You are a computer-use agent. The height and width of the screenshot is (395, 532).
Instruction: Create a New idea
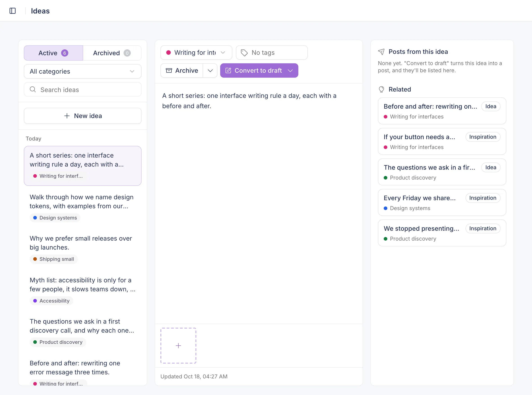coord(83,116)
